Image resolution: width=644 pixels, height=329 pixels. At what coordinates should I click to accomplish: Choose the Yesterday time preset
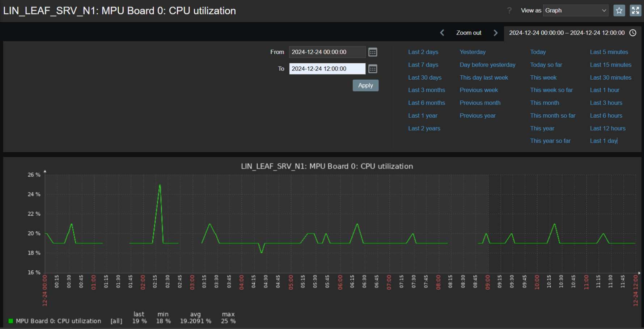click(x=473, y=52)
